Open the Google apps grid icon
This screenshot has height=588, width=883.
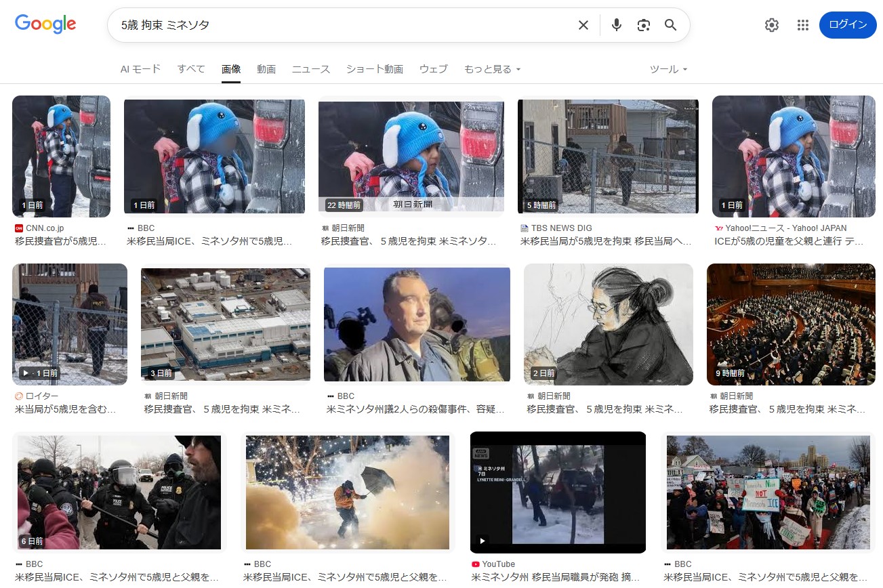click(802, 25)
